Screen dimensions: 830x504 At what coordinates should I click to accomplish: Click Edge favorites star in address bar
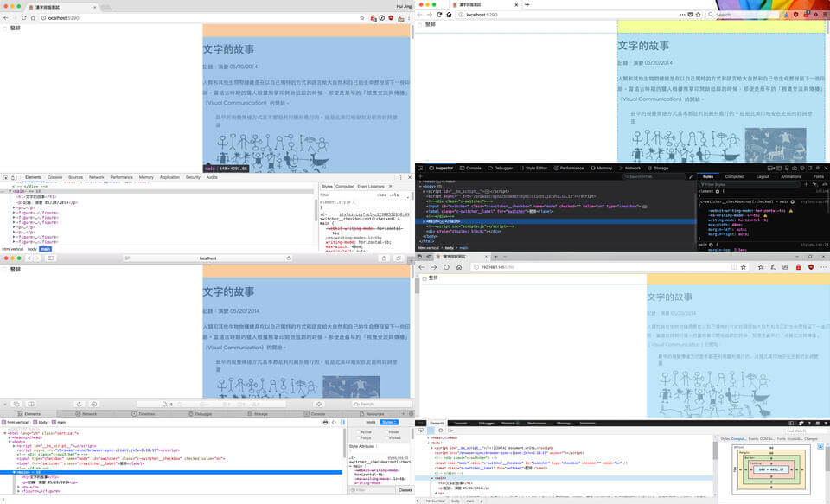point(744,267)
